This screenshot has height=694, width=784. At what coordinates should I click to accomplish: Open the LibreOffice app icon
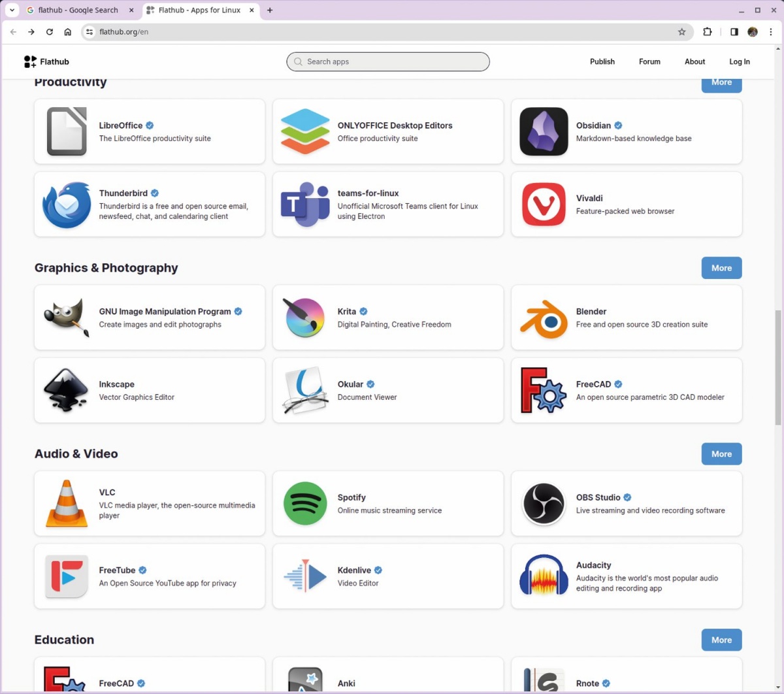pyautogui.click(x=67, y=131)
